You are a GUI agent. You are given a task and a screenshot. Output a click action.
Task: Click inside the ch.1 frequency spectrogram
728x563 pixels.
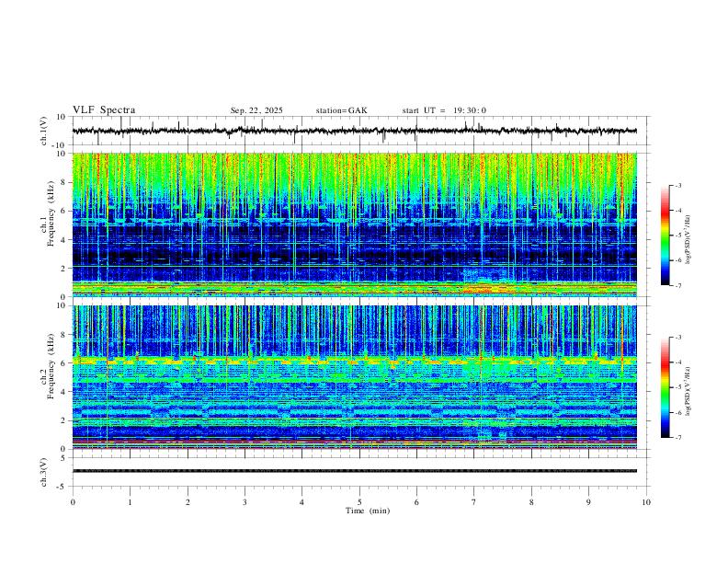click(x=354, y=224)
